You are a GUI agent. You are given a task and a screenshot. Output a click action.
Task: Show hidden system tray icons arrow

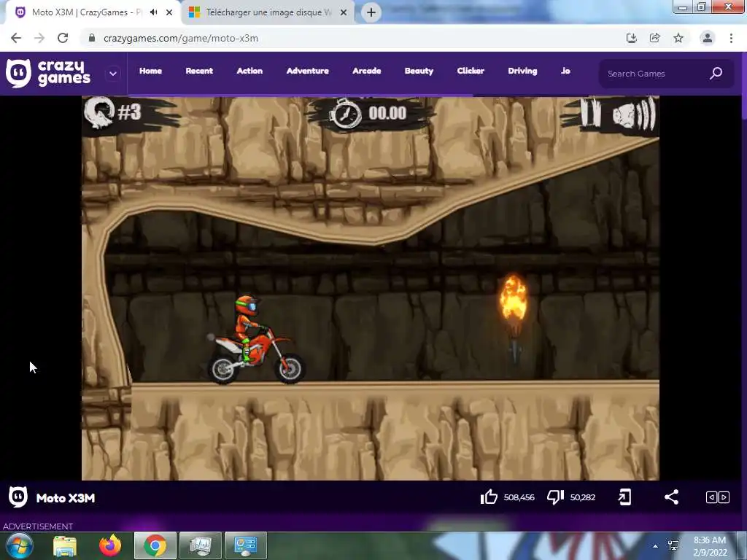coord(656,546)
